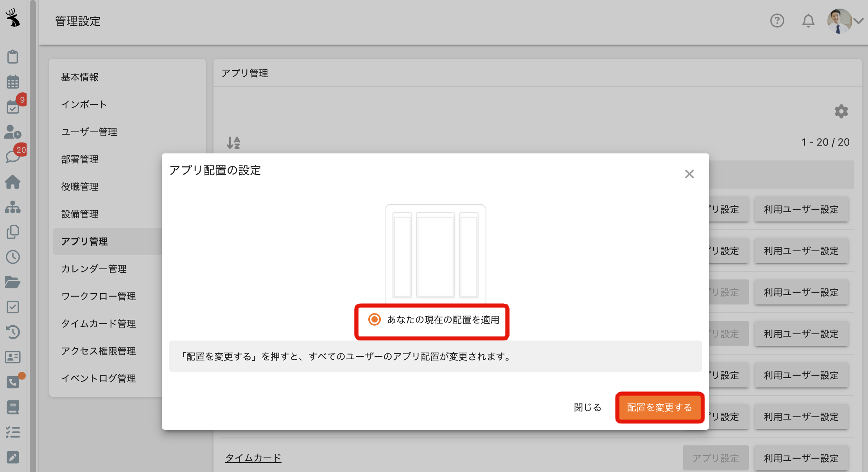Open the task calendar showing 9 notifications
The width and height of the screenshot is (868, 472).
pyautogui.click(x=13, y=107)
